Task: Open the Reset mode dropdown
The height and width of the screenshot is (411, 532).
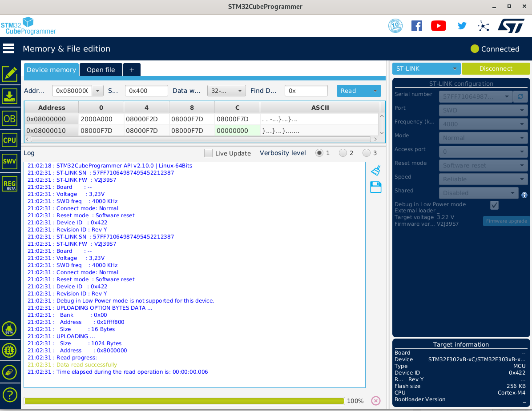Action: tap(483, 165)
